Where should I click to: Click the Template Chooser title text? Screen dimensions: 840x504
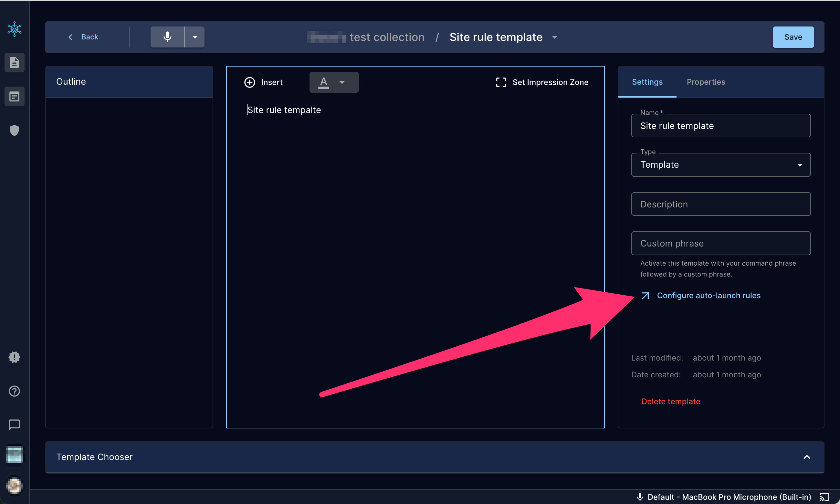pyautogui.click(x=94, y=457)
